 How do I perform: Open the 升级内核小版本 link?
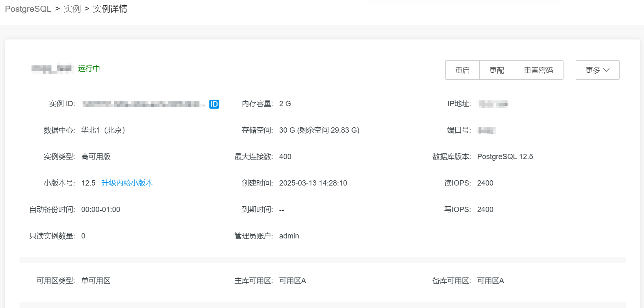[127, 183]
